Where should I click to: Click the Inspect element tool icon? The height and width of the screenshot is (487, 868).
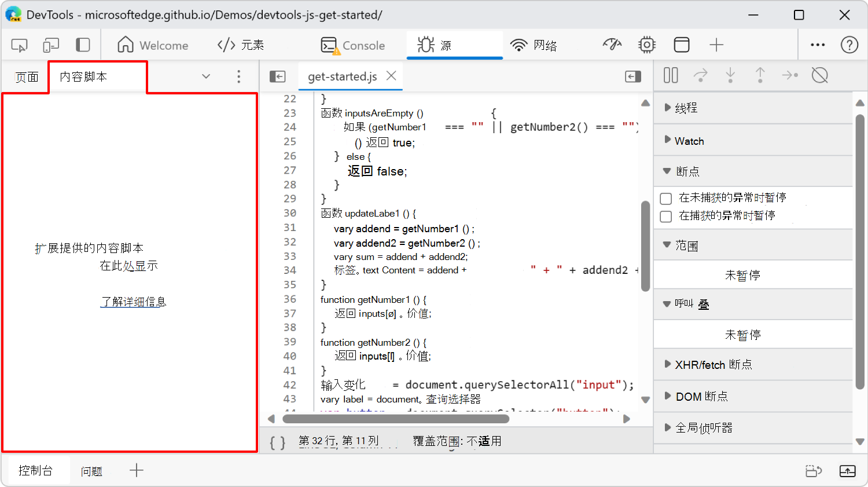19,45
